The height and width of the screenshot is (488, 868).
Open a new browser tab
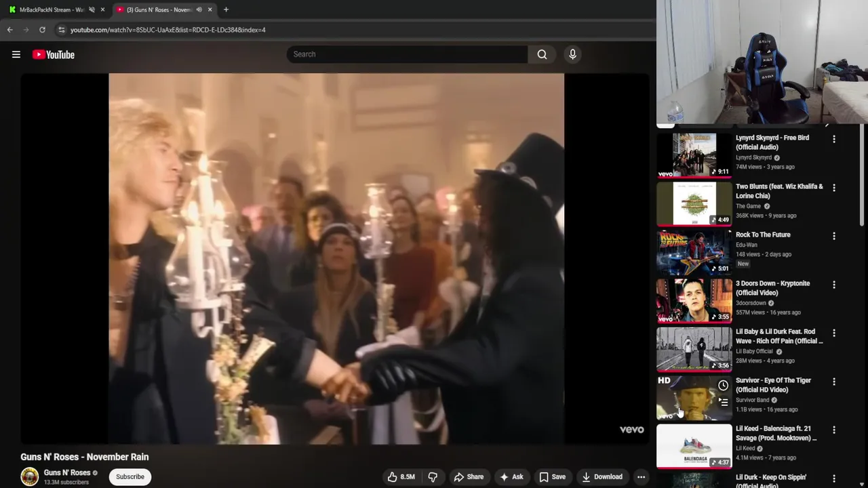(x=226, y=9)
